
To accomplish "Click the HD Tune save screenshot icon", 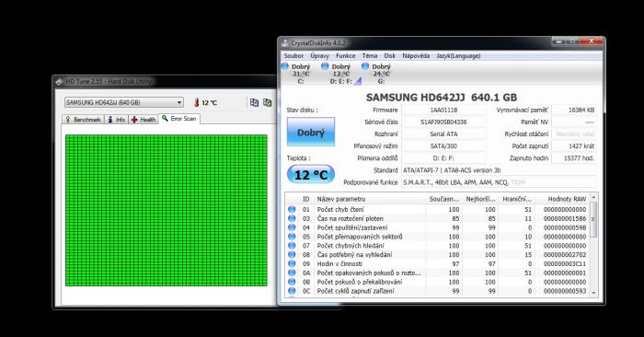I will click(x=268, y=102).
